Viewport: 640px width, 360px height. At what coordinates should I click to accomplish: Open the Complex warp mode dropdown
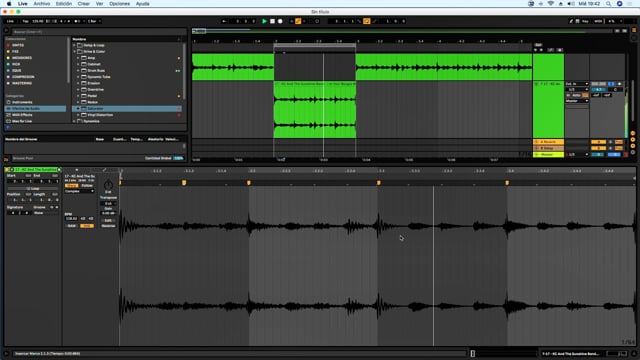click(x=79, y=191)
